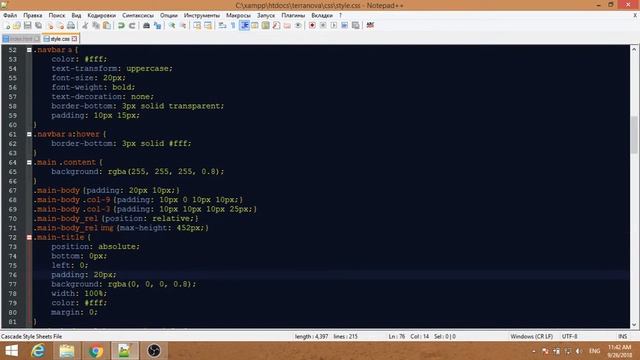Click line number 65 in the margin
This screenshot has width=640, height=360.
pos(13,172)
